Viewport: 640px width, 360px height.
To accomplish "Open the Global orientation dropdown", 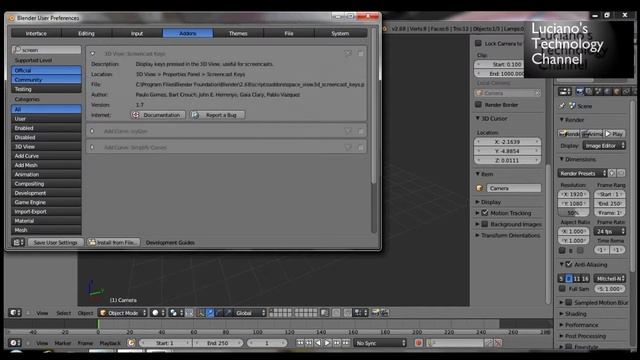I will (x=250, y=313).
